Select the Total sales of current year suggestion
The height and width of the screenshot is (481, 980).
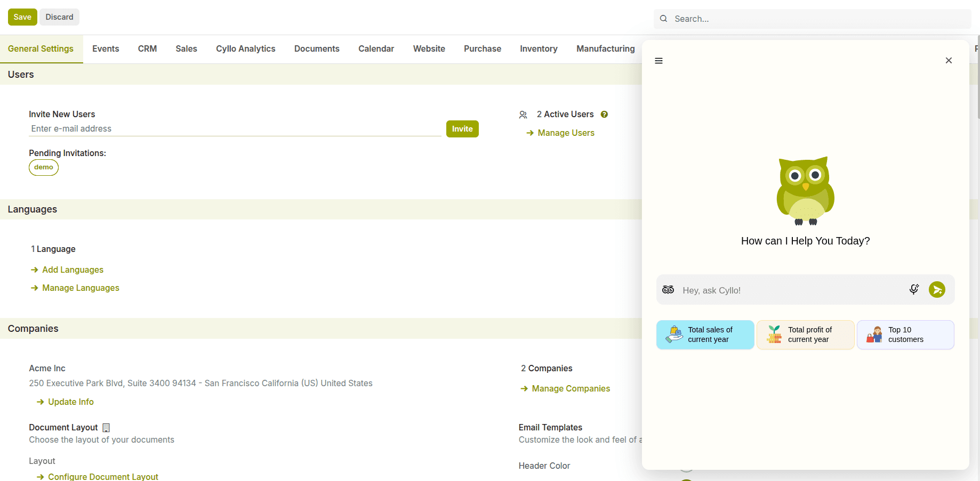pyautogui.click(x=705, y=335)
